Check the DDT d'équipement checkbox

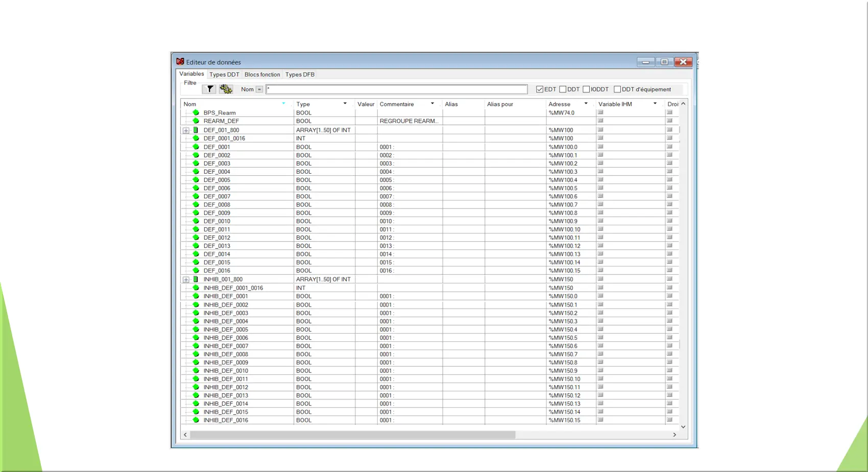click(617, 89)
